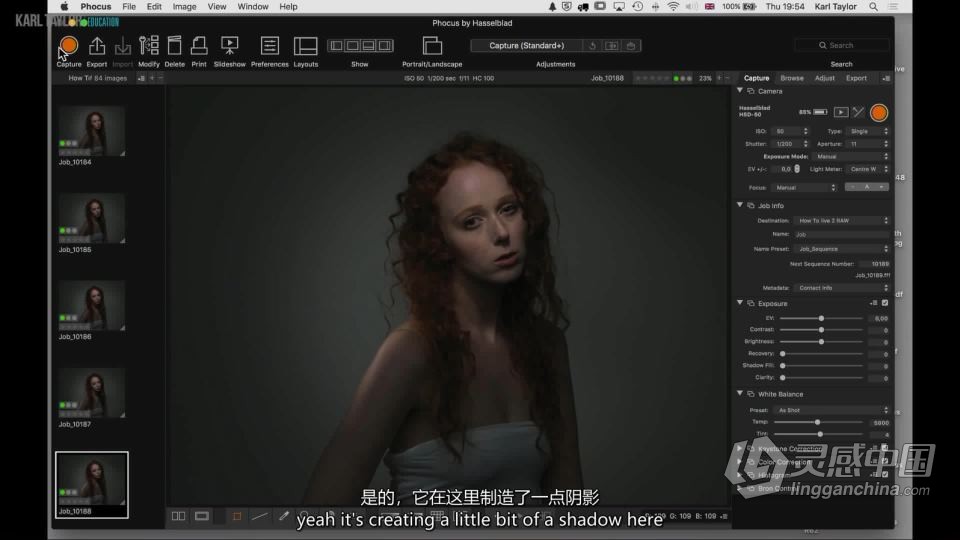Toggle the third Show panel icon

(x=369, y=45)
